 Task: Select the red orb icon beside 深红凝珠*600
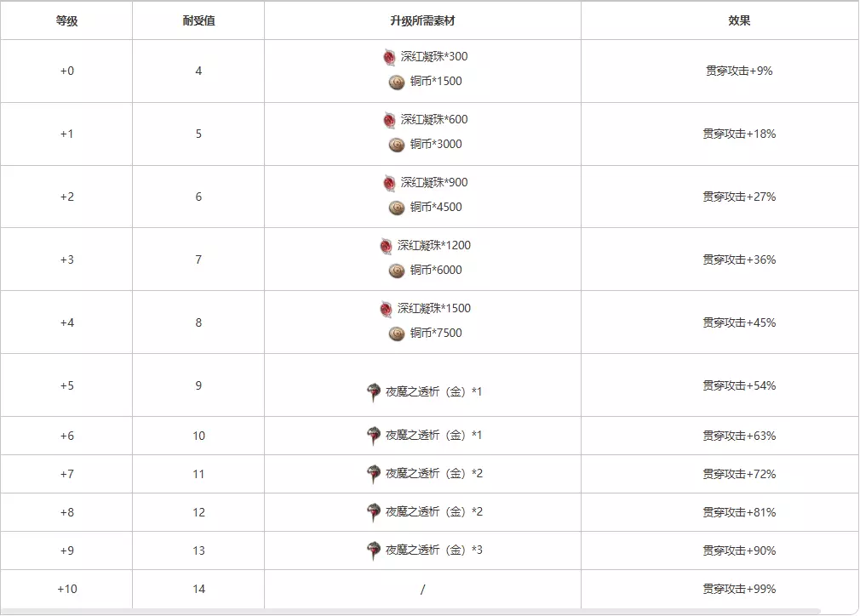coord(390,120)
